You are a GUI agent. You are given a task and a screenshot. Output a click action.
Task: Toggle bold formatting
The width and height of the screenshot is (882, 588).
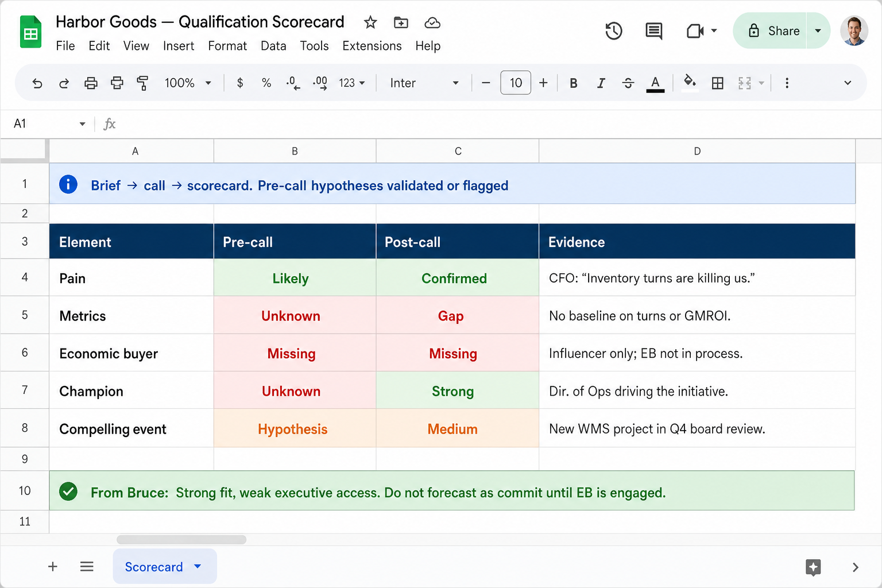[573, 83]
